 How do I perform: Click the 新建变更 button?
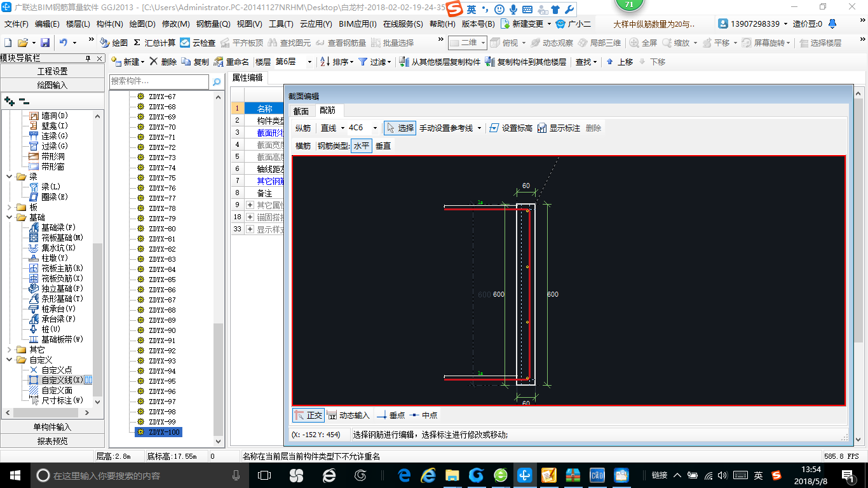525,24
